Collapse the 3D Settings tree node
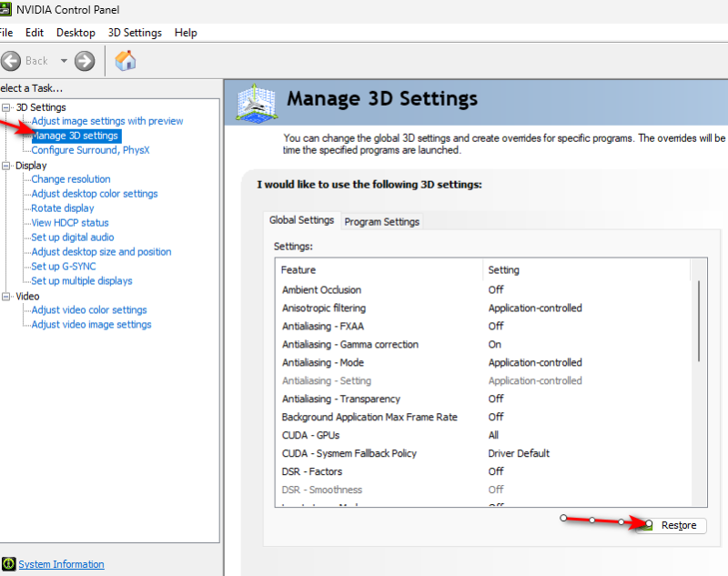728x576 pixels. pyautogui.click(x=6, y=107)
